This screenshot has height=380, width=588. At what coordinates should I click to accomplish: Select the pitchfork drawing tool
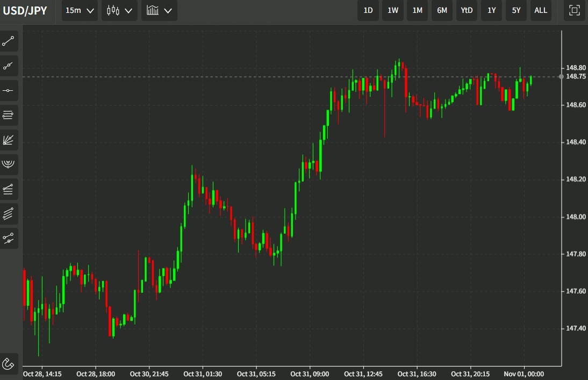coord(8,238)
